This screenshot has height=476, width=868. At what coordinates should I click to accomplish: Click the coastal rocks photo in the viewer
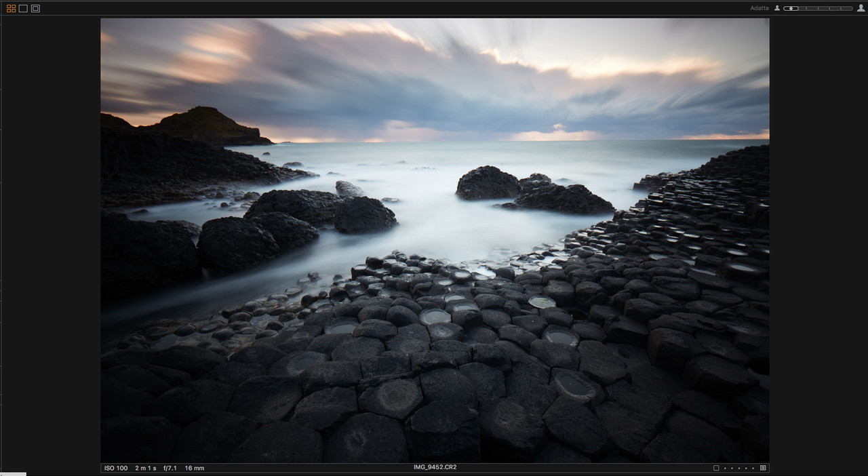coord(435,240)
